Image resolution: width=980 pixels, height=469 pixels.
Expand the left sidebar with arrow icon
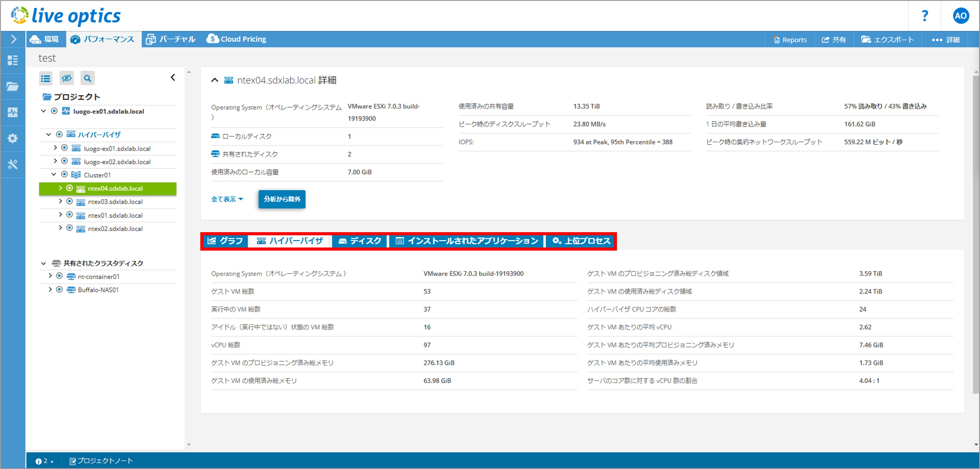13,39
